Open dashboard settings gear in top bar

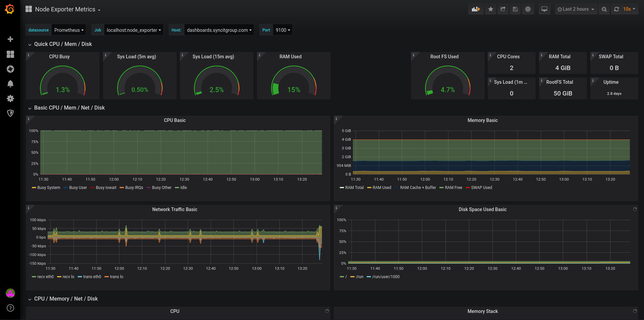(528, 9)
